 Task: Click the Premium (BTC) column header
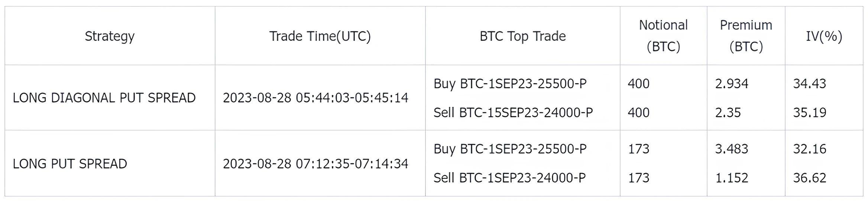pos(746,36)
